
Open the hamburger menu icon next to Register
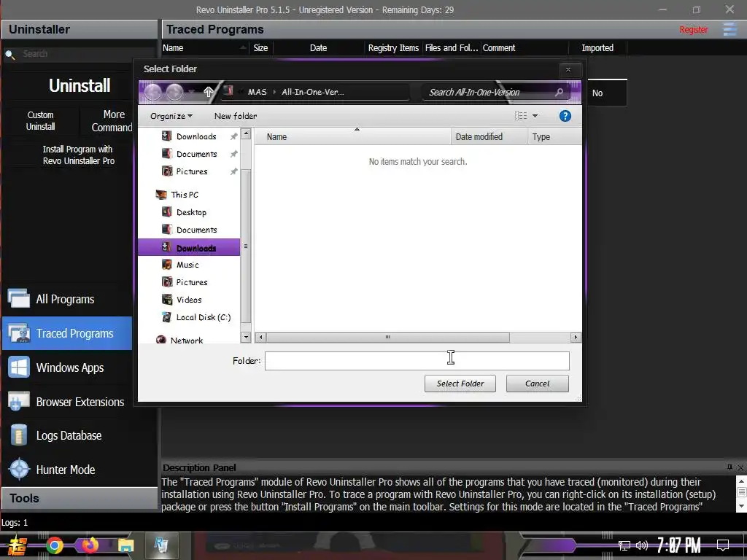coord(729,29)
